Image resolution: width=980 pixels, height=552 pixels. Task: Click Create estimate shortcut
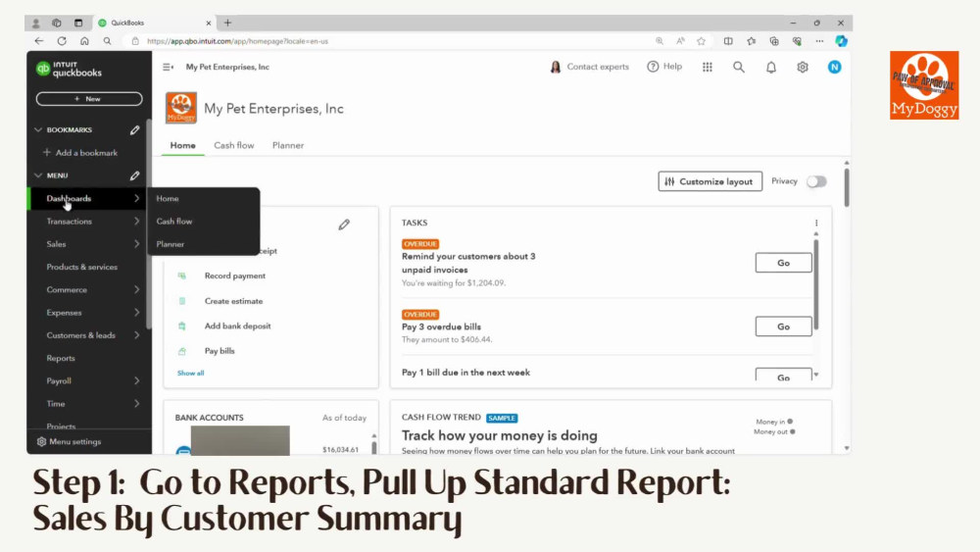tap(234, 301)
